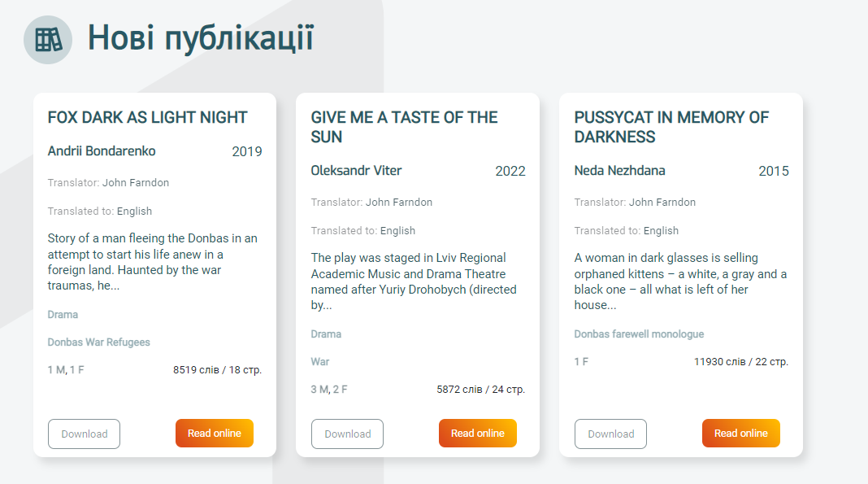View author Andrii Bondarenko

click(102, 151)
